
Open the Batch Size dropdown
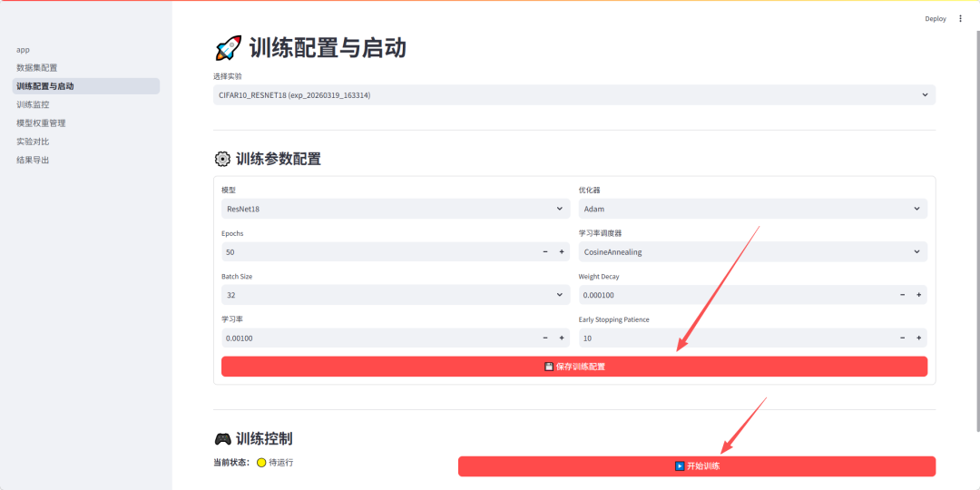(395, 295)
